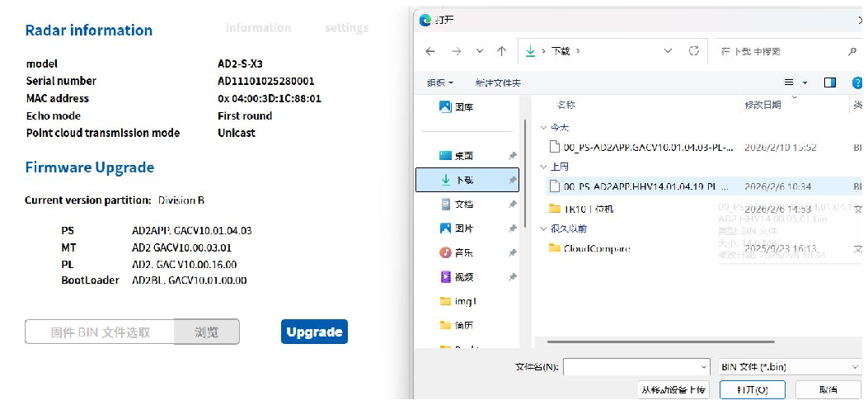Image resolution: width=868 pixels, height=405 pixels.
Task: Click the serial number AD11101025280001
Action: point(266,82)
